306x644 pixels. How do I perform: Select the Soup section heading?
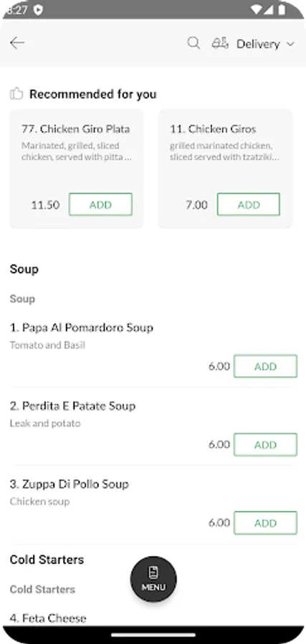coord(24,270)
